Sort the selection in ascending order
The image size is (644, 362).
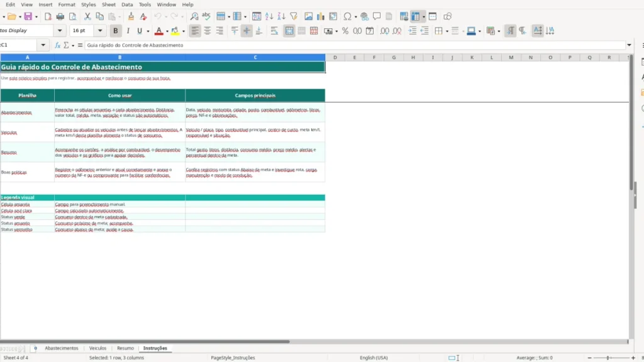click(269, 16)
